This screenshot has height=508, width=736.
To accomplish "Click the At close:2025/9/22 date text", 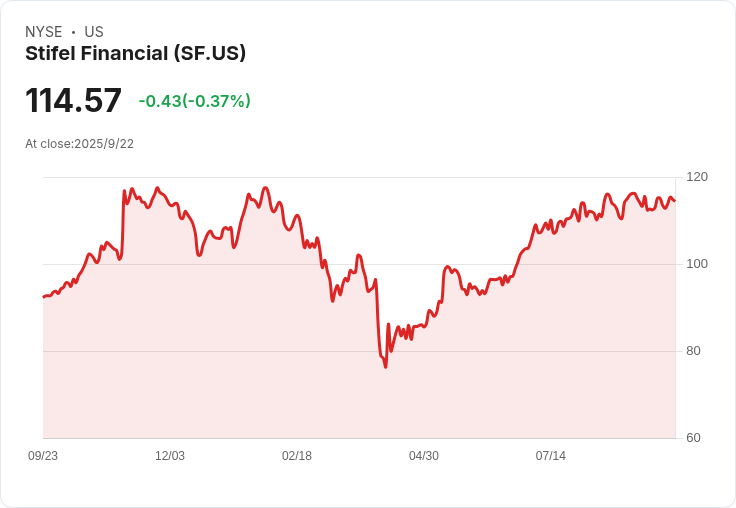I will click(x=79, y=144).
